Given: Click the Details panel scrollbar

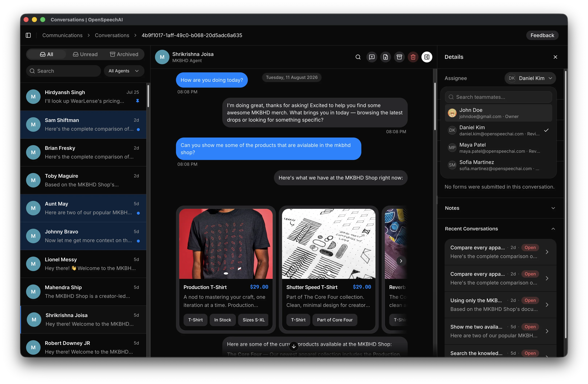Looking at the screenshot, I should pos(566,204).
